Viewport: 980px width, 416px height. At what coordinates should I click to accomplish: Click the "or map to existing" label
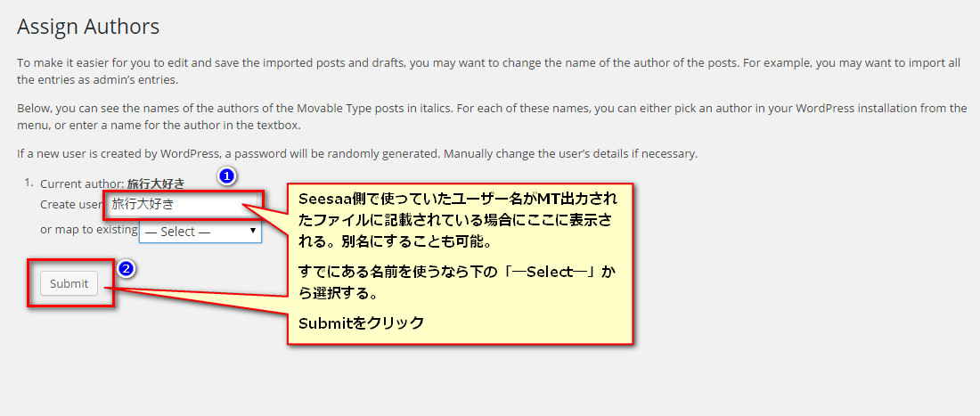[89, 229]
